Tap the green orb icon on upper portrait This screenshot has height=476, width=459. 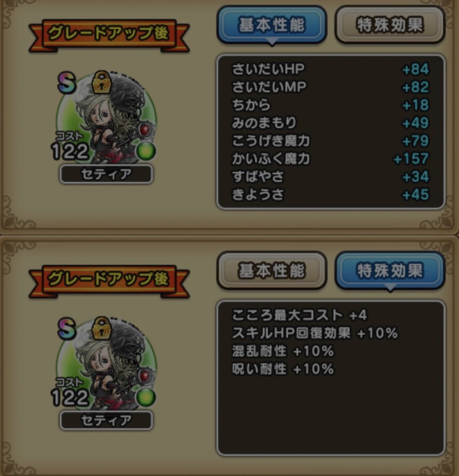146,151
